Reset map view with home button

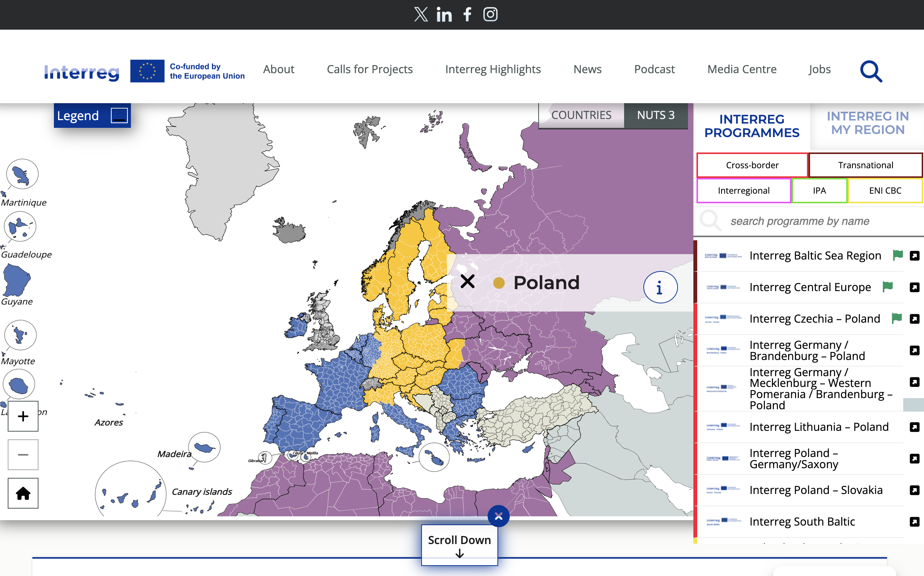(x=23, y=493)
